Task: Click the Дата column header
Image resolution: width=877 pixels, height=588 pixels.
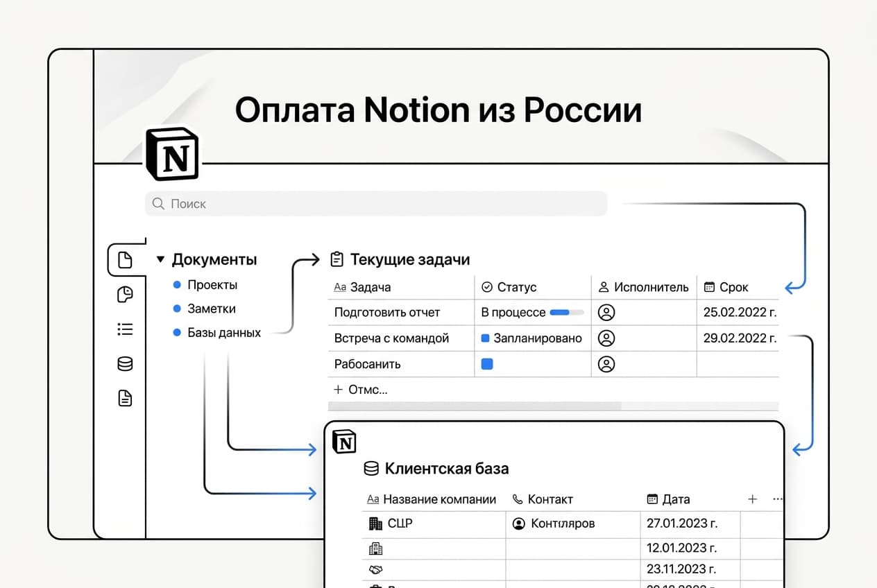Action: click(x=676, y=499)
